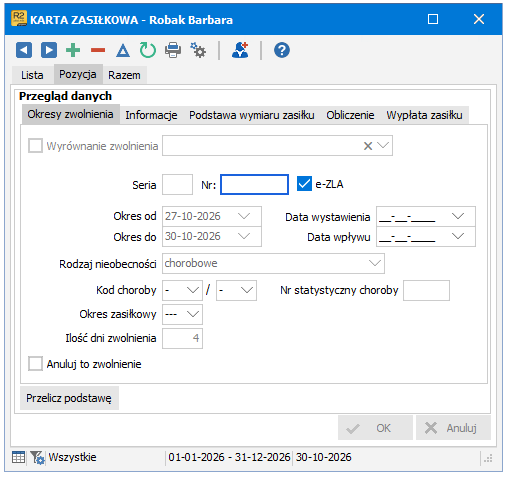Viewport: 507px width, 477px height.
Task: Open the Okres do date picker
Action: tap(244, 236)
